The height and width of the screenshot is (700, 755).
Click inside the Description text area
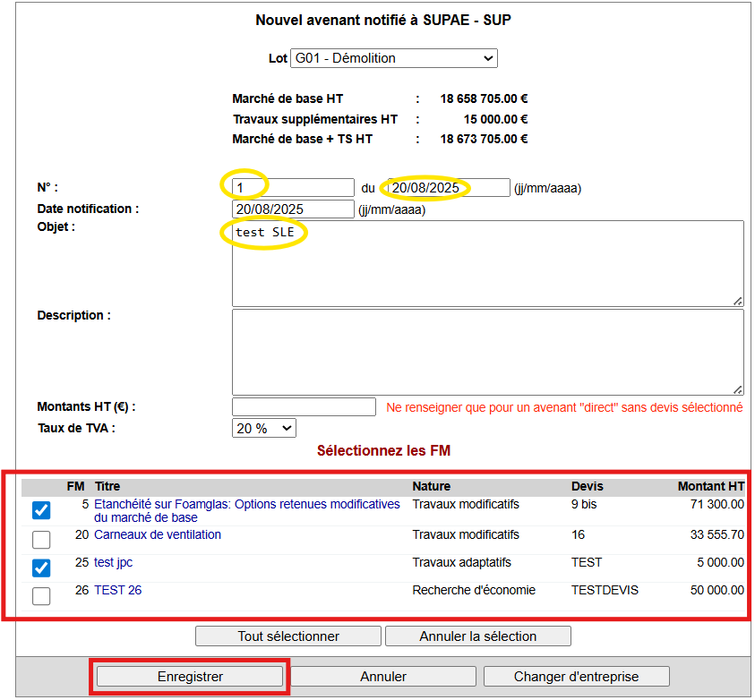tap(487, 352)
